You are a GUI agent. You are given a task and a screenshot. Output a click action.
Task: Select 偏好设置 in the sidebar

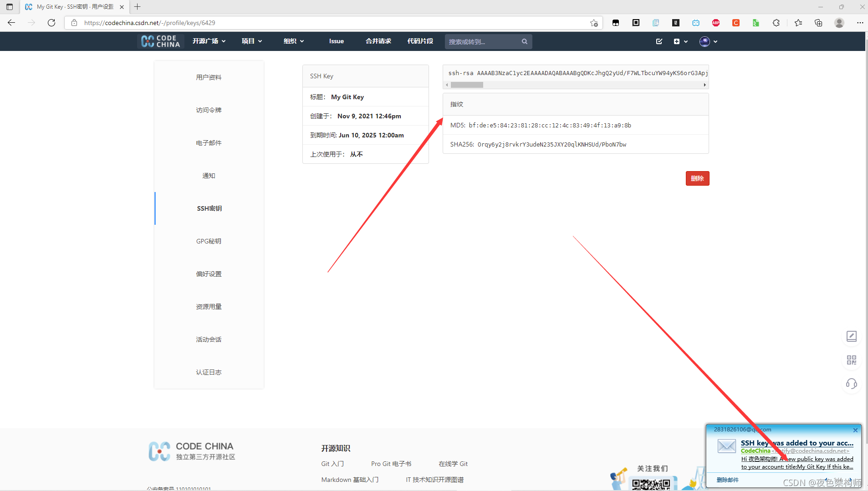click(209, 274)
